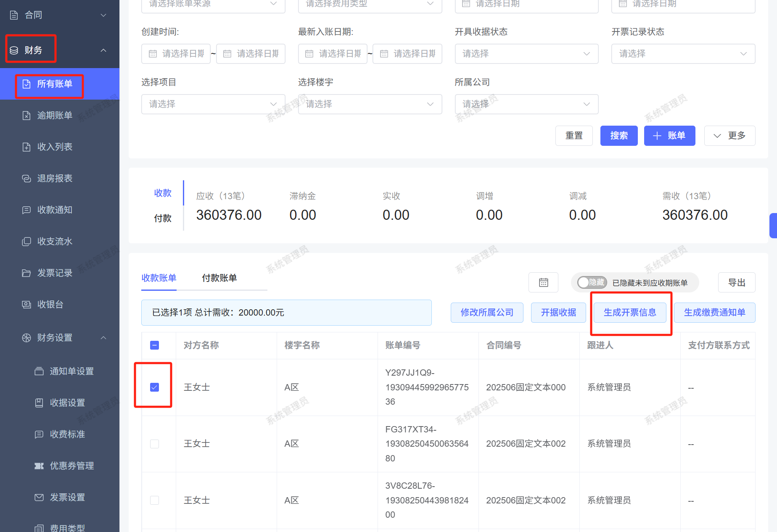The image size is (777, 532).
Task: Toggle the 隐藏 unexpired bills switch
Action: click(592, 282)
